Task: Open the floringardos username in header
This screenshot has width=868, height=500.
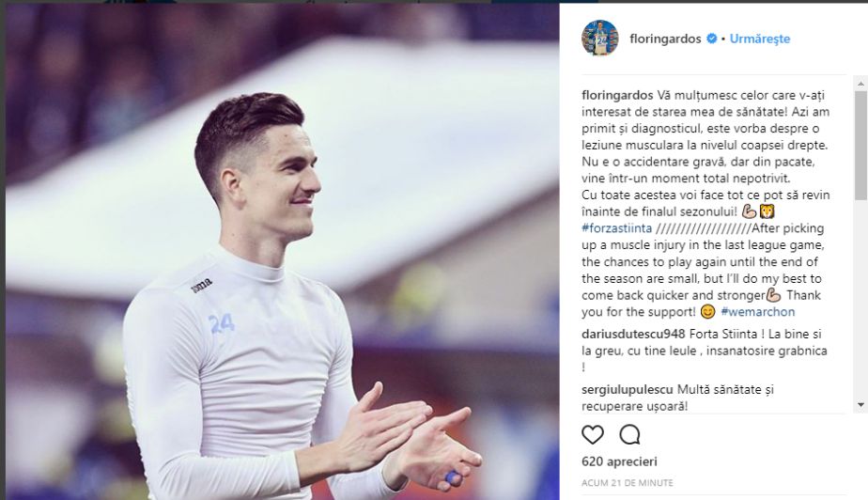Action: [x=665, y=39]
